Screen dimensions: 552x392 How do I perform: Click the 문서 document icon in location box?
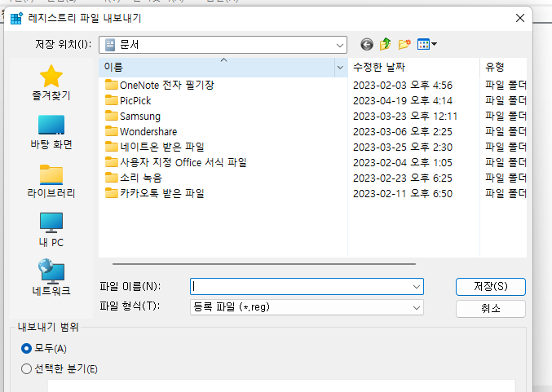click(110, 45)
